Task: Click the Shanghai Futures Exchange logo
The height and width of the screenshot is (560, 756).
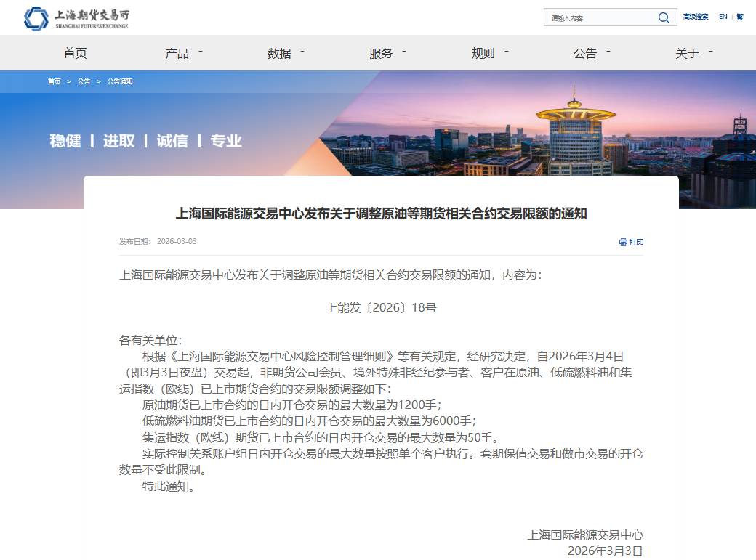Action: click(76, 18)
